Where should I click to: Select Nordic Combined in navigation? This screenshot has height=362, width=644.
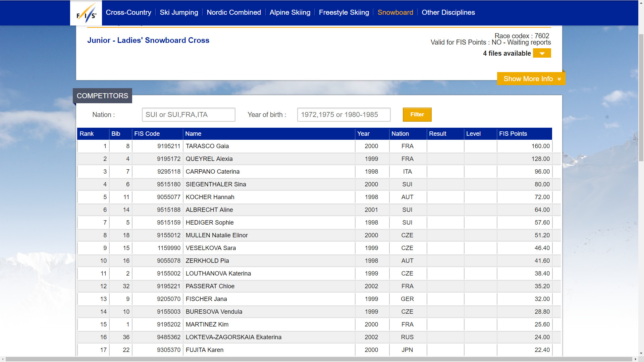tap(234, 12)
